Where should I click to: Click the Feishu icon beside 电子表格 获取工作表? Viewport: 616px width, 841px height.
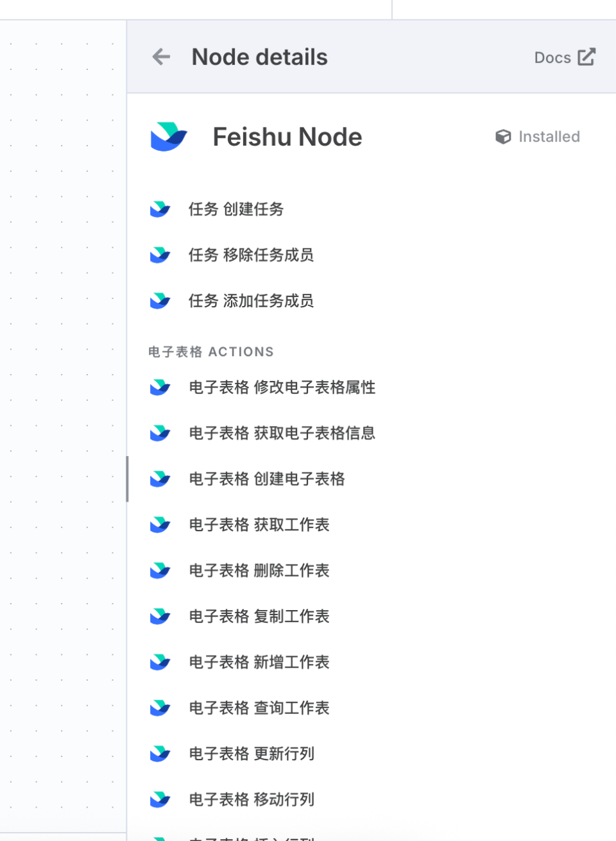[x=159, y=524]
